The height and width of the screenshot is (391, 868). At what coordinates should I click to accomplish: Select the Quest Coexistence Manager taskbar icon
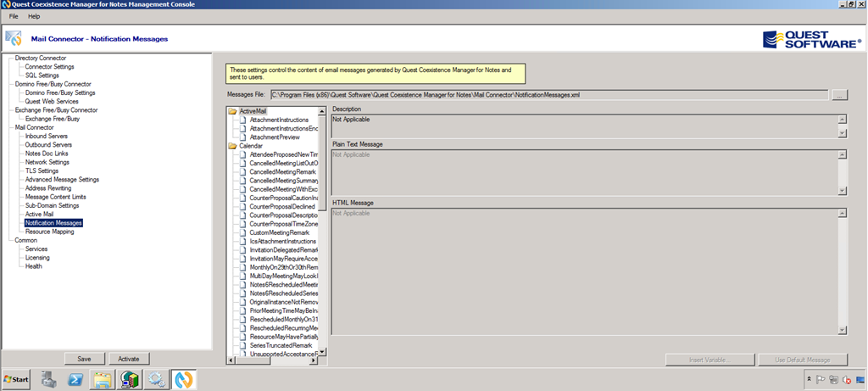[x=184, y=379]
